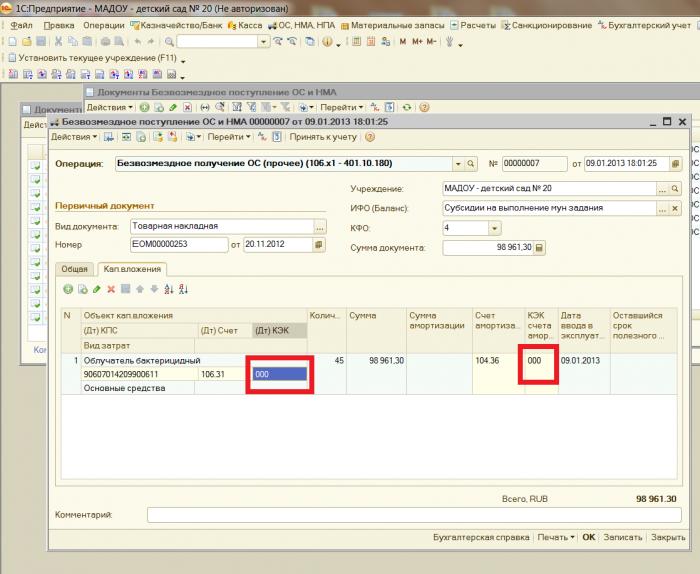
Task: Open the Бухгалтерская справка button
Action: click(x=481, y=537)
